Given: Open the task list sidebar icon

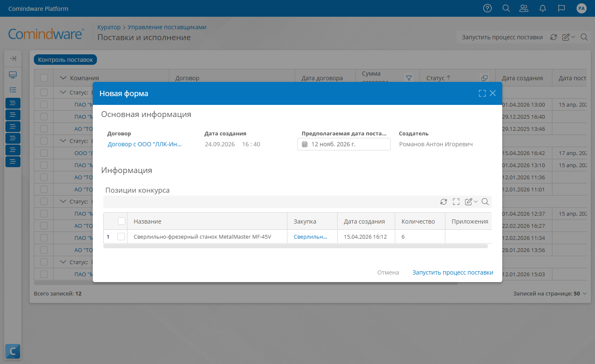Looking at the screenshot, I should tap(13, 90).
